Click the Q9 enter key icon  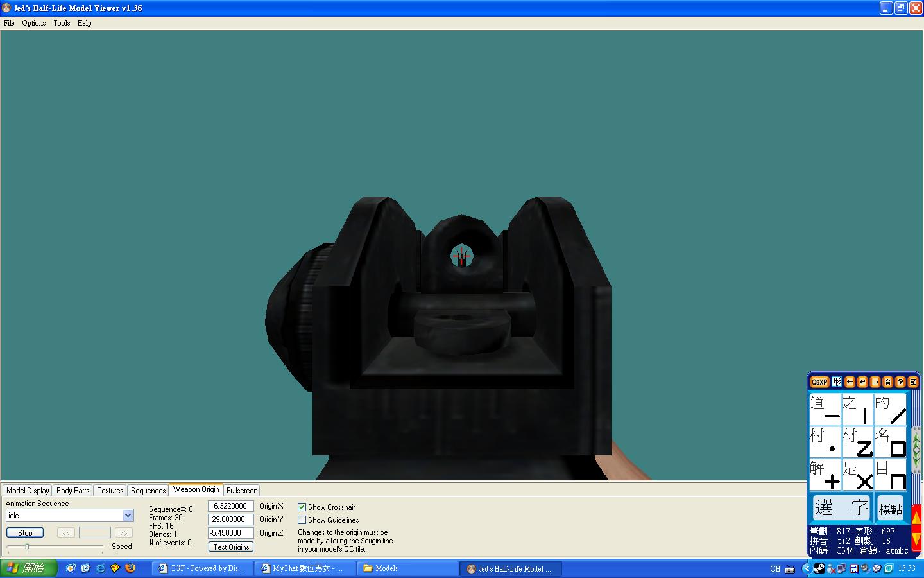point(862,382)
